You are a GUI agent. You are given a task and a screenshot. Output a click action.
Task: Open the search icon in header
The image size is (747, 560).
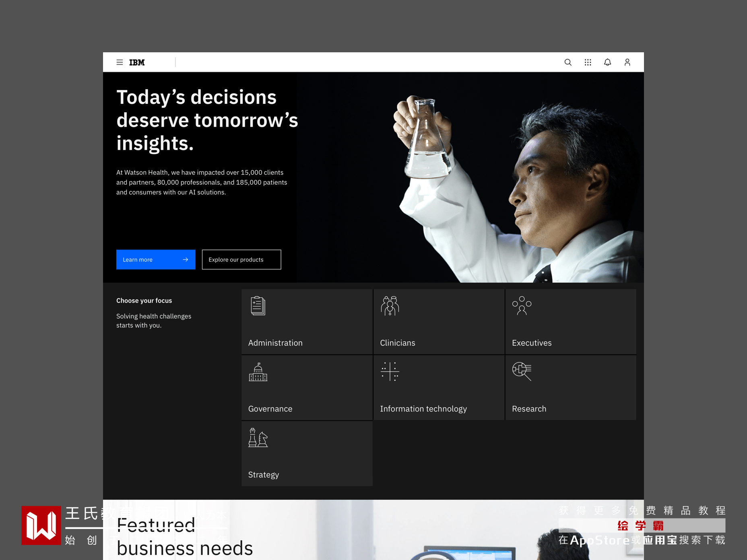568,62
